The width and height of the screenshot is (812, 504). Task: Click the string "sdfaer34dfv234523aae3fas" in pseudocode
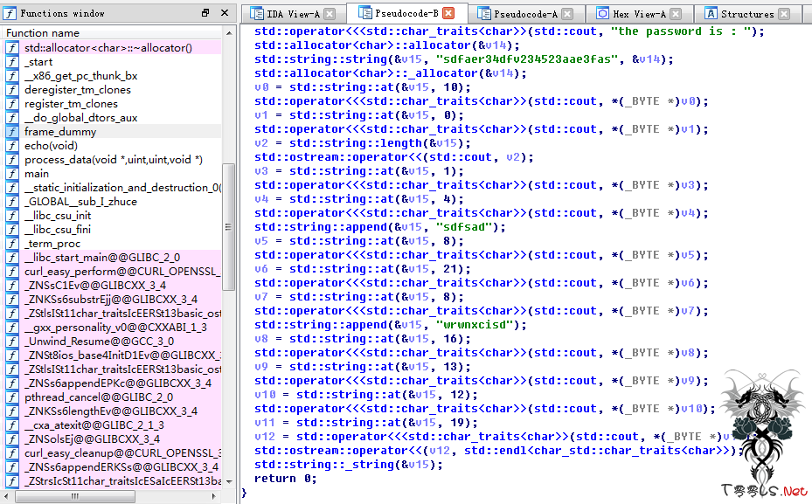(x=528, y=59)
